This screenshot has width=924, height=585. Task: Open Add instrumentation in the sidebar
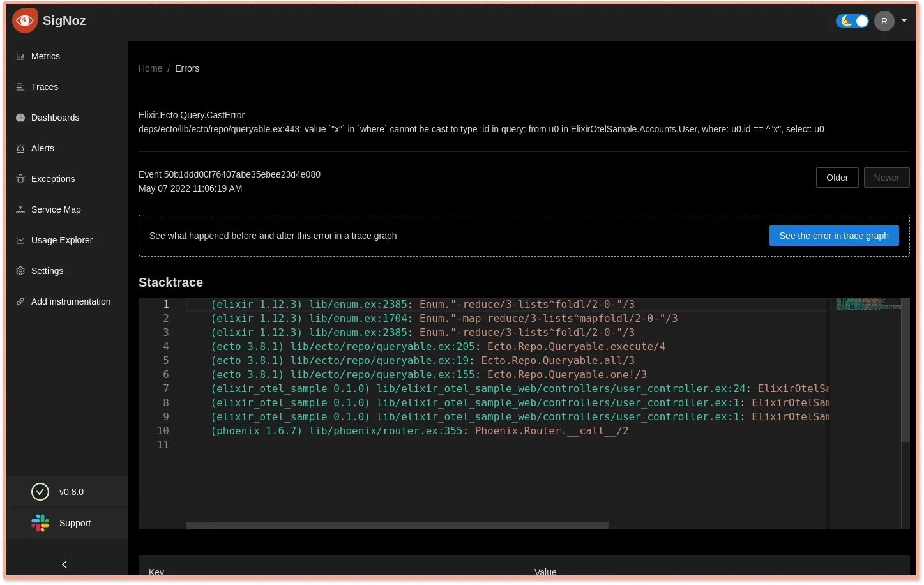(67, 301)
